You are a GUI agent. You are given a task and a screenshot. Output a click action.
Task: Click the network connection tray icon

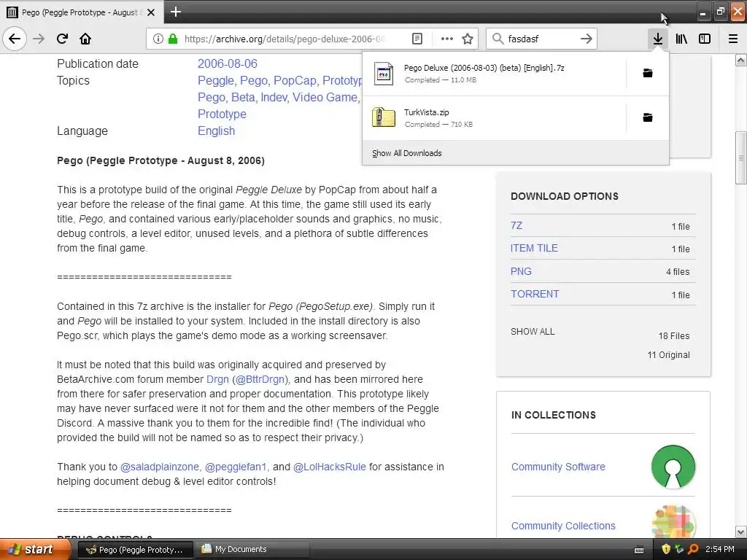[x=679, y=549]
